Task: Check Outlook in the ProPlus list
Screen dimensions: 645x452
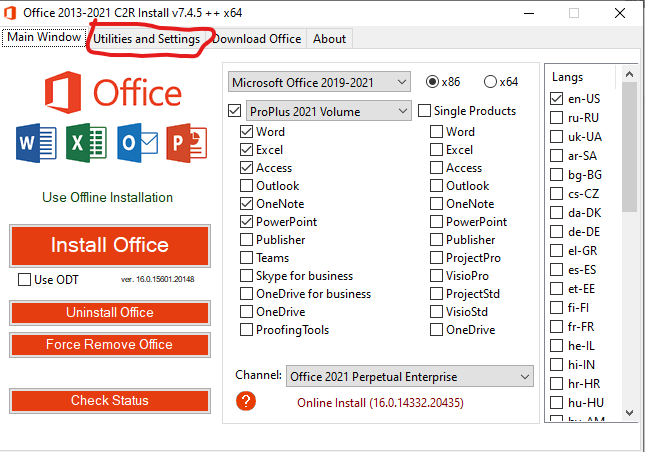Action: pyautogui.click(x=246, y=186)
